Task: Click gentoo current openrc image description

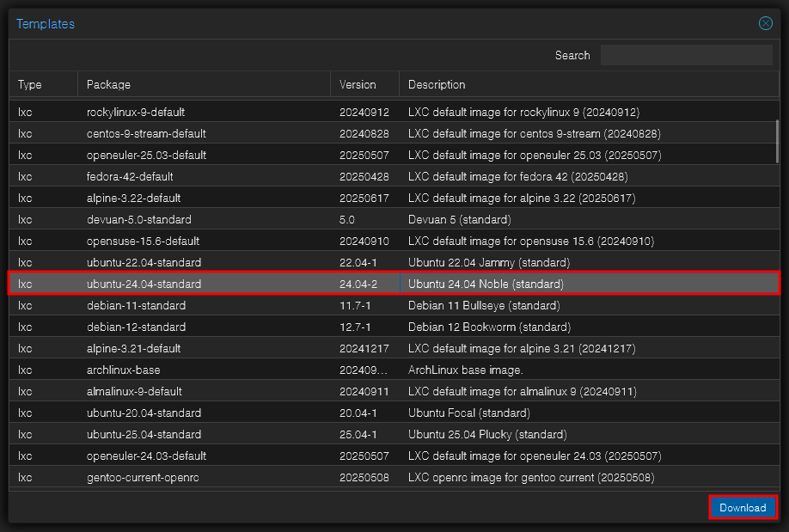Action: (x=531, y=477)
